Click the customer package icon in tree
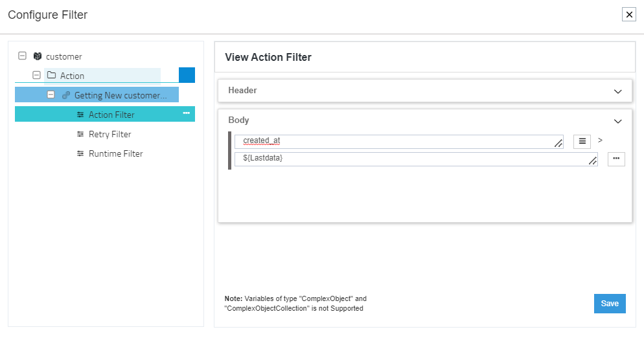 (x=38, y=56)
